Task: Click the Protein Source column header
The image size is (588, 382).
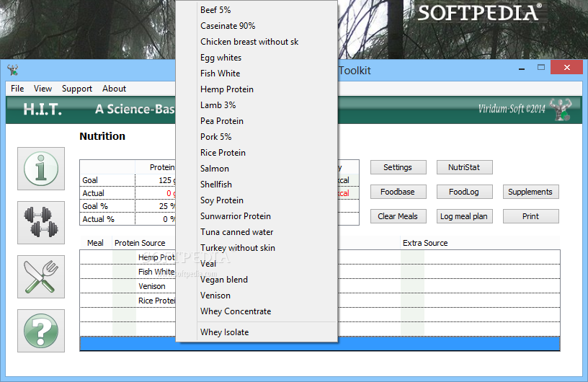Action: 140,243
